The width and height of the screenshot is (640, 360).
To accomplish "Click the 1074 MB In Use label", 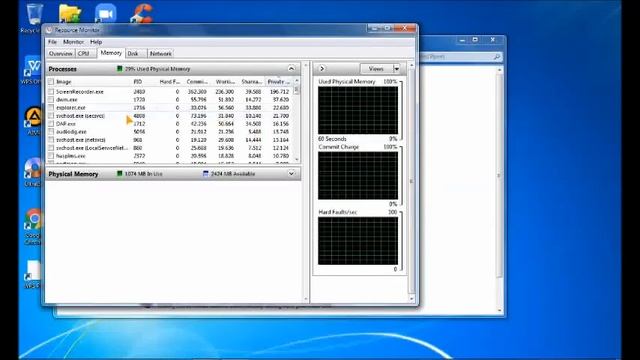I will [144, 174].
